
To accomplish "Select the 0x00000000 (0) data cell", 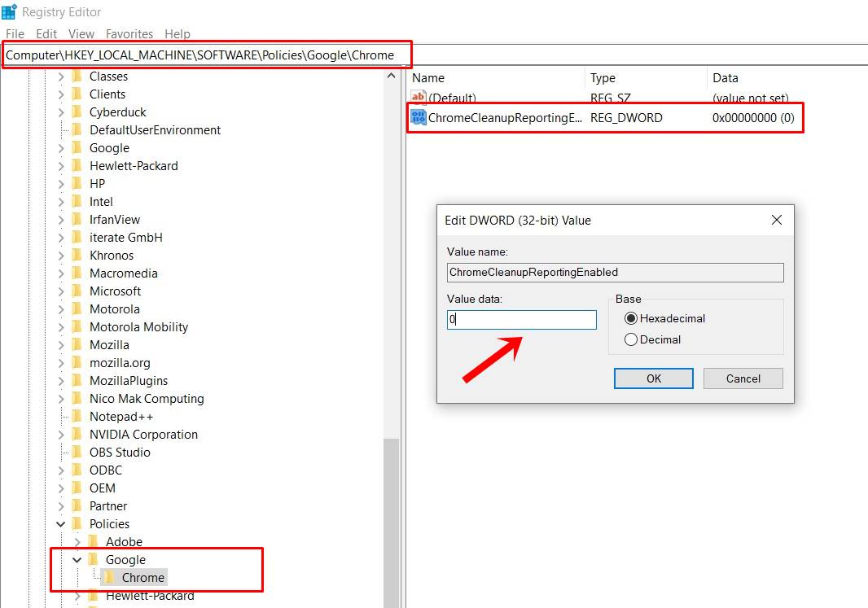I will click(753, 118).
